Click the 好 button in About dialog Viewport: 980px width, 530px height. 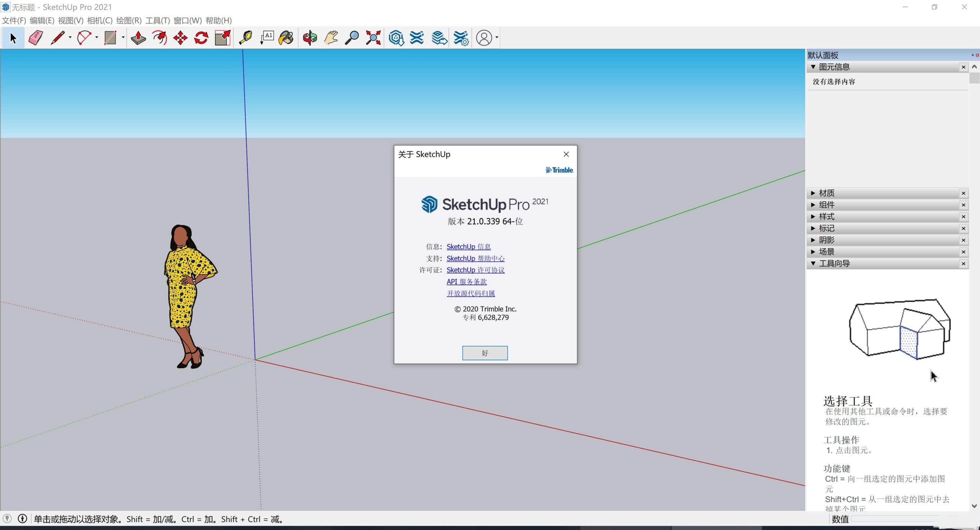[485, 353]
